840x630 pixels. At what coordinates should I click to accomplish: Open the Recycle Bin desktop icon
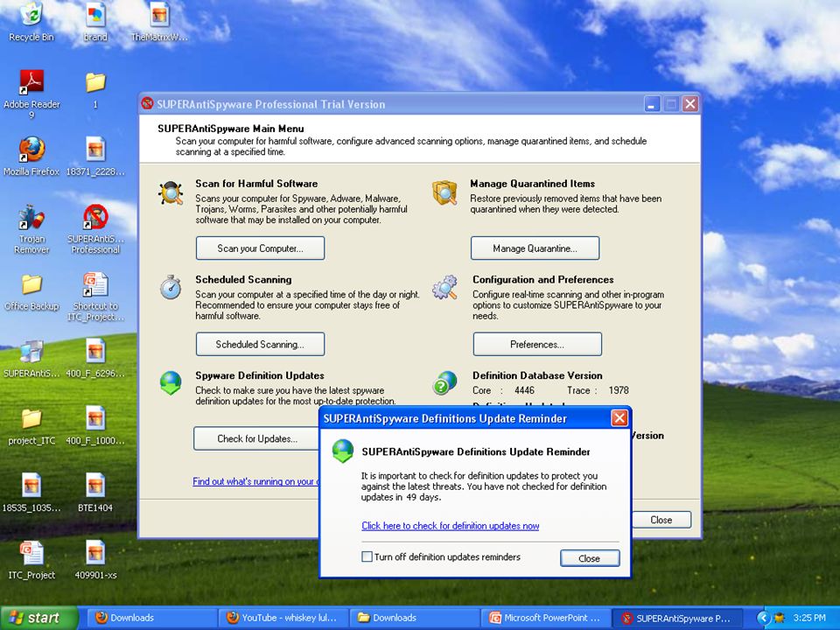(31, 15)
